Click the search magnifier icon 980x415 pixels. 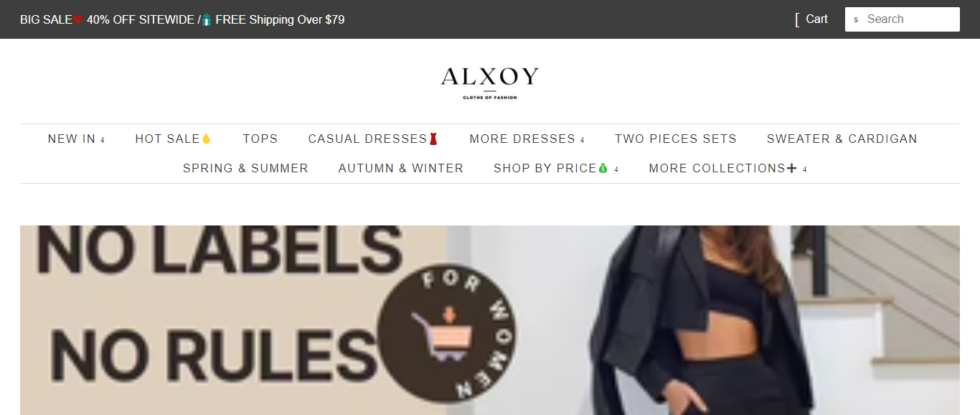tap(856, 20)
